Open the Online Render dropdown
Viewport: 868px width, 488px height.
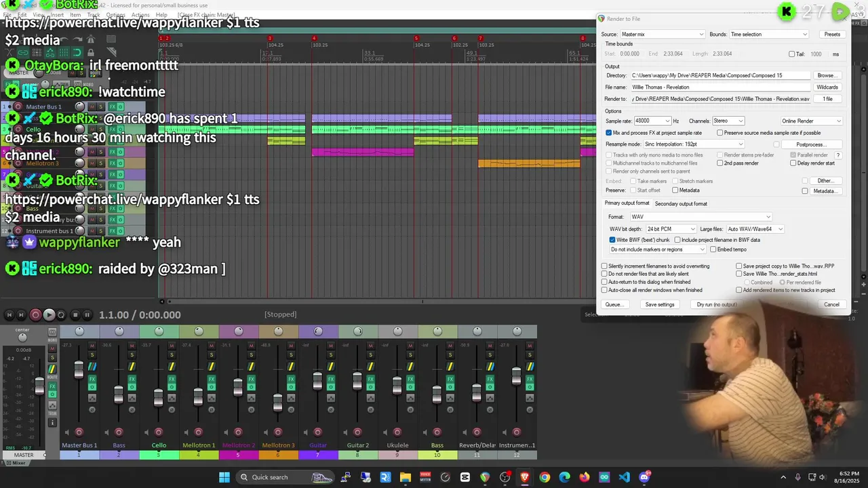[811, 121]
